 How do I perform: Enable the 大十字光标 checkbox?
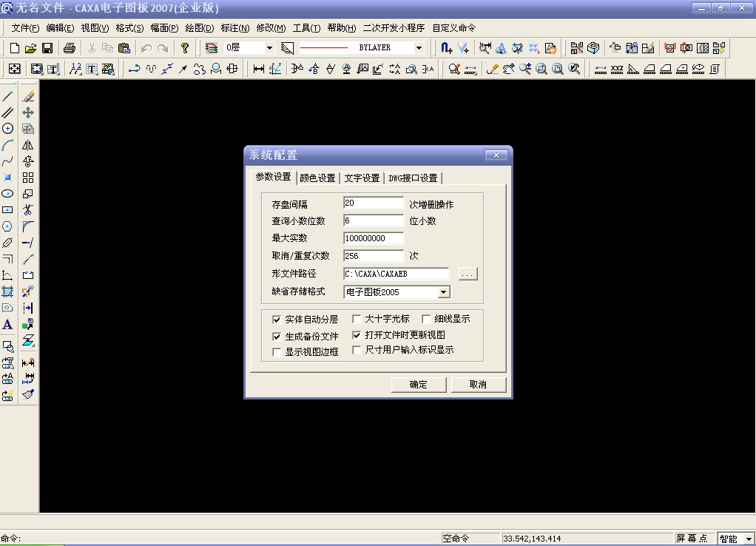pos(357,319)
